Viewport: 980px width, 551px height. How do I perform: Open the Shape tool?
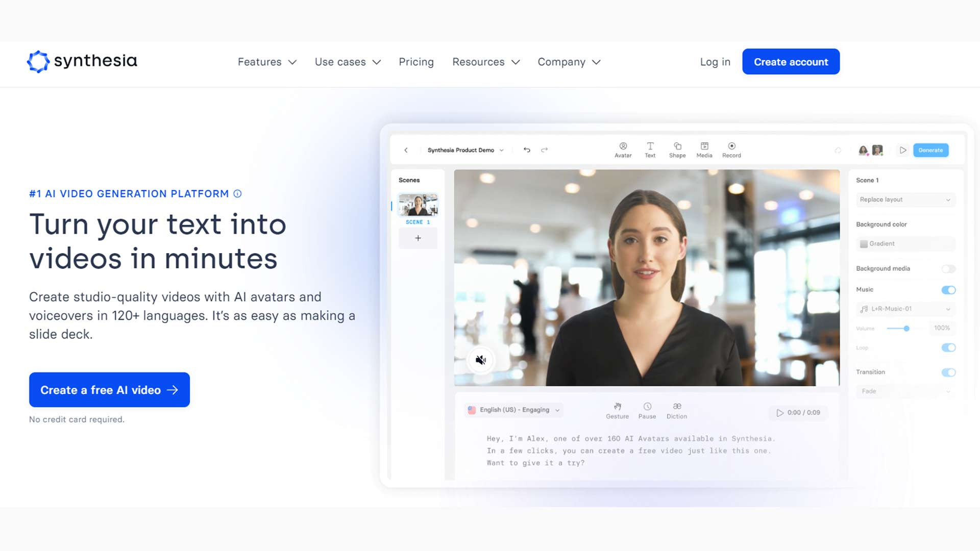[x=677, y=146]
